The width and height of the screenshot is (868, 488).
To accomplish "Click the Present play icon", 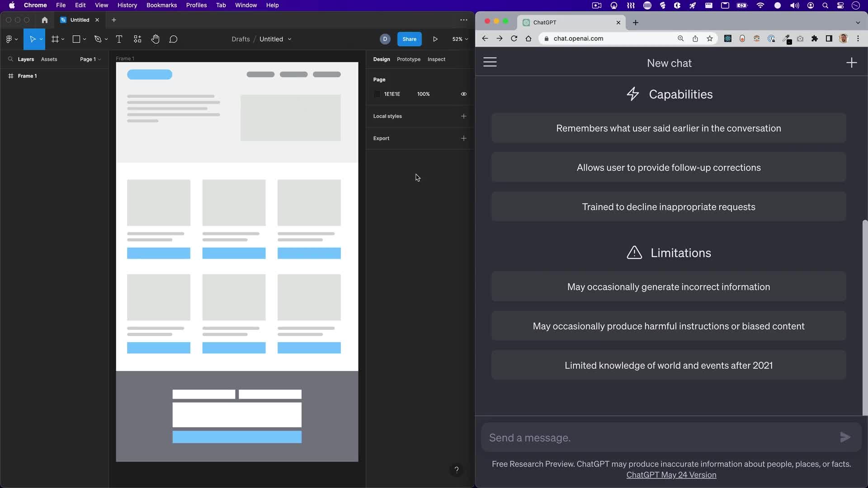I will 435,39.
